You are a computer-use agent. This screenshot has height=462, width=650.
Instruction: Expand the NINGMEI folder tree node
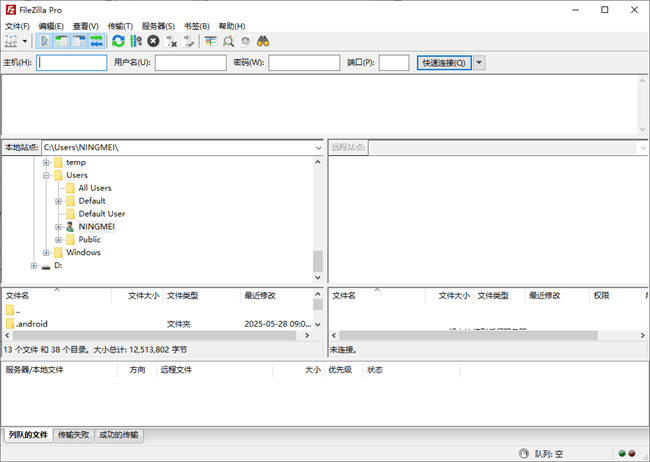point(58,227)
